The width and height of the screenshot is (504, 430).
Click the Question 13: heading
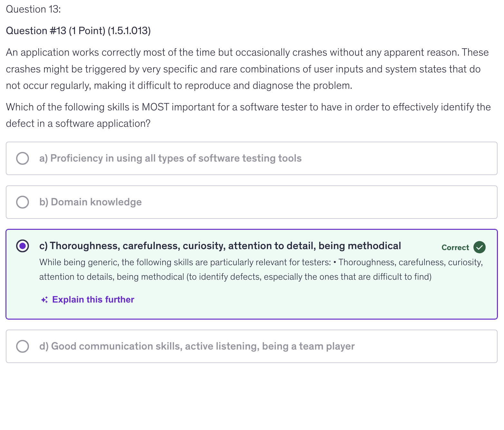point(33,9)
